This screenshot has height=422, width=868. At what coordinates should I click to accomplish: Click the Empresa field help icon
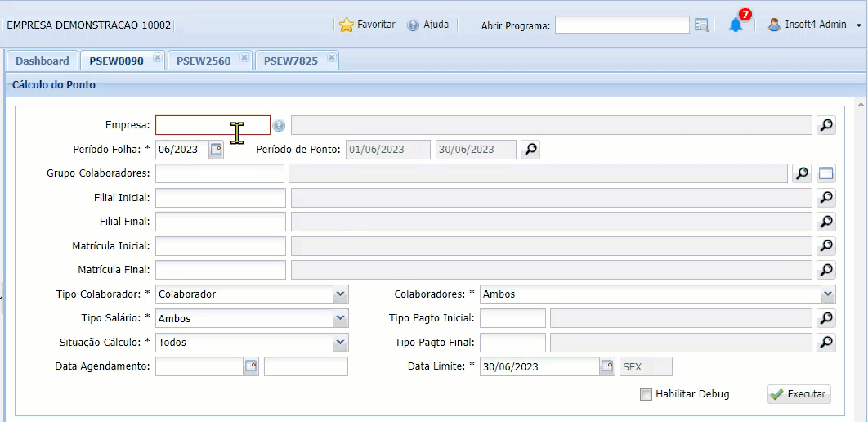280,126
